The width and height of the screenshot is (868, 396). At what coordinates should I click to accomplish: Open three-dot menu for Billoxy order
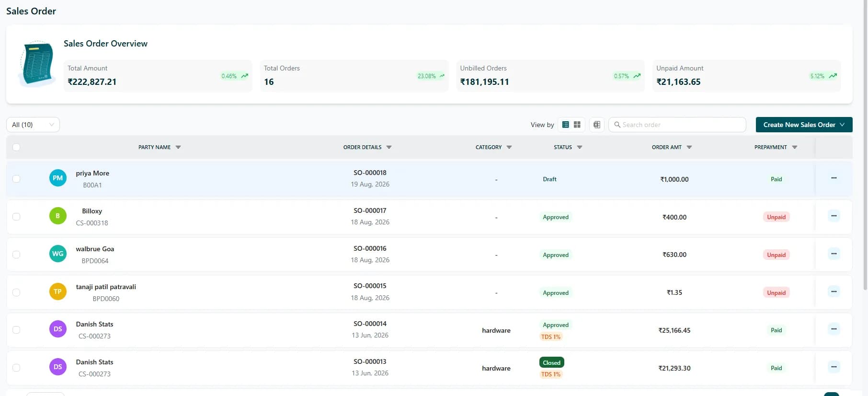coord(834,216)
